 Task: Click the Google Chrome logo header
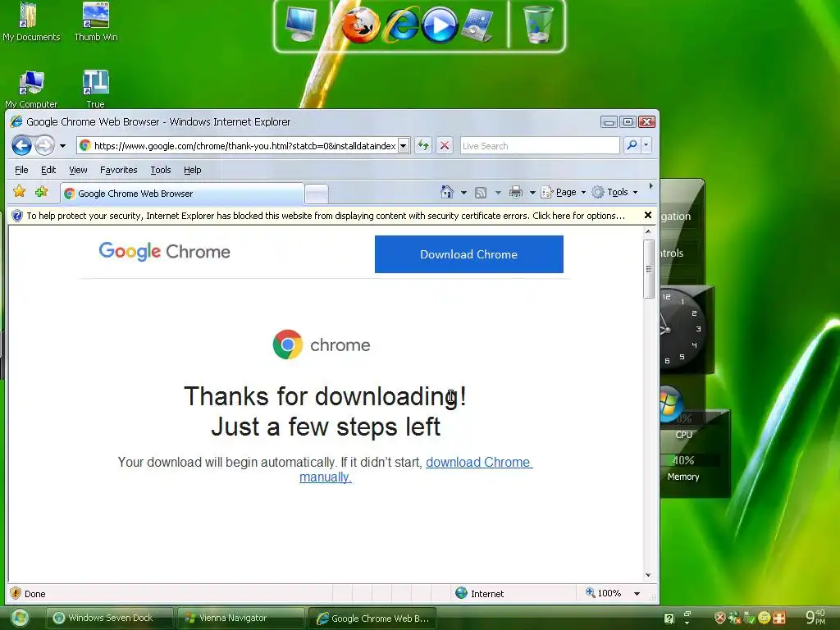[x=164, y=251]
